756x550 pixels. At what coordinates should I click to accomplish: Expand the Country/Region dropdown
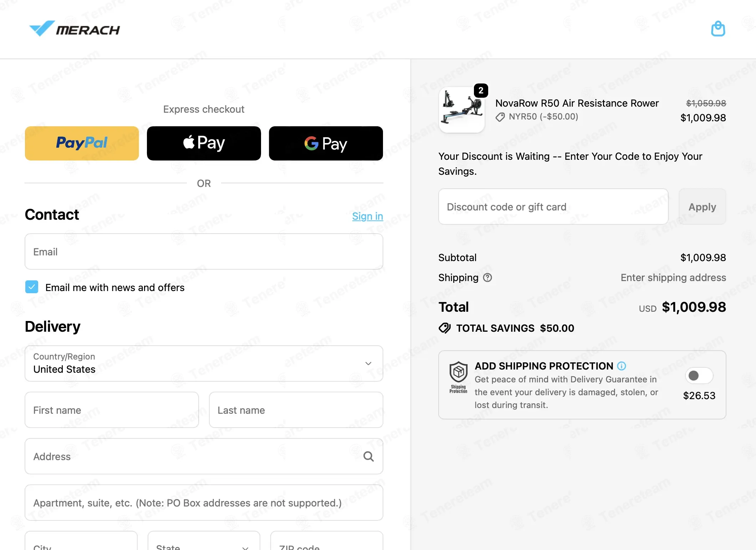204,363
